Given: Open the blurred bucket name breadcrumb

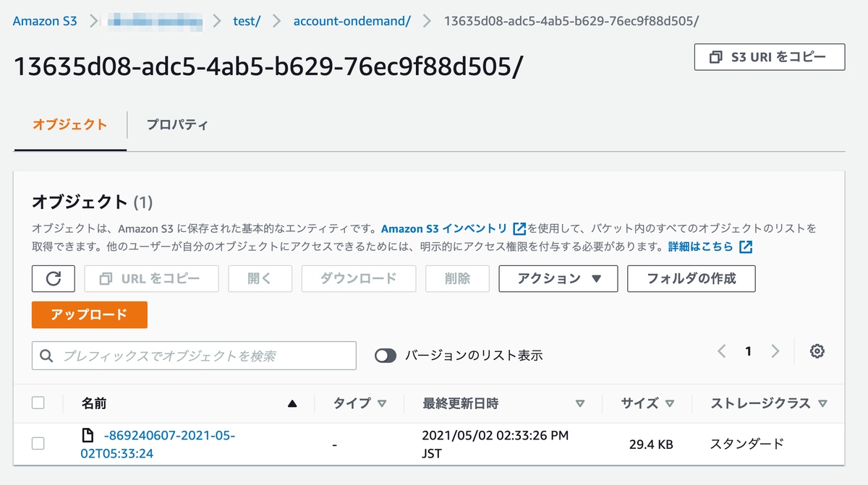Looking at the screenshot, I should [x=155, y=22].
